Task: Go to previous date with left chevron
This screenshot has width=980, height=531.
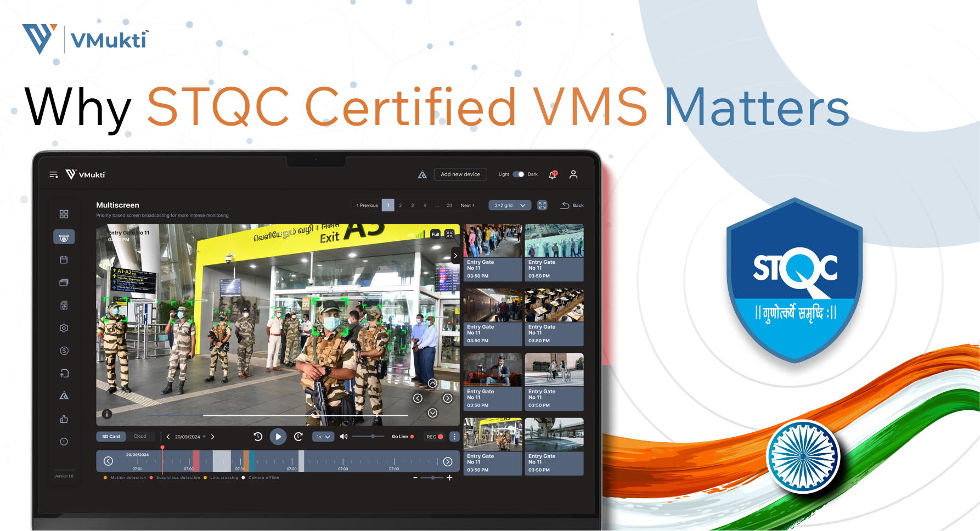Action: pyautogui.click(x=168, y=437)
